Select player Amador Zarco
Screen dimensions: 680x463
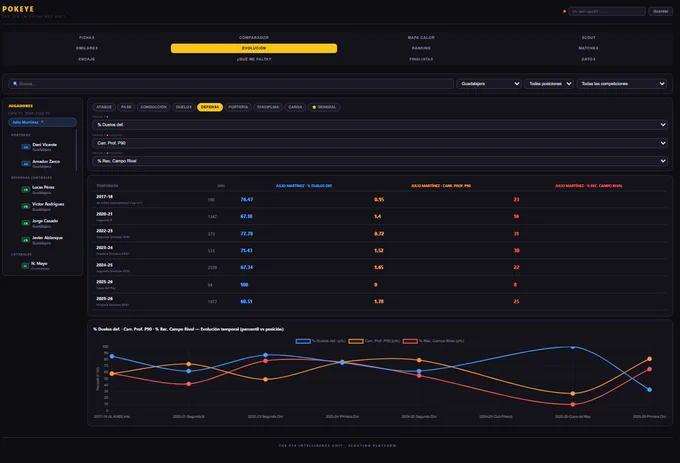point(46,163)
